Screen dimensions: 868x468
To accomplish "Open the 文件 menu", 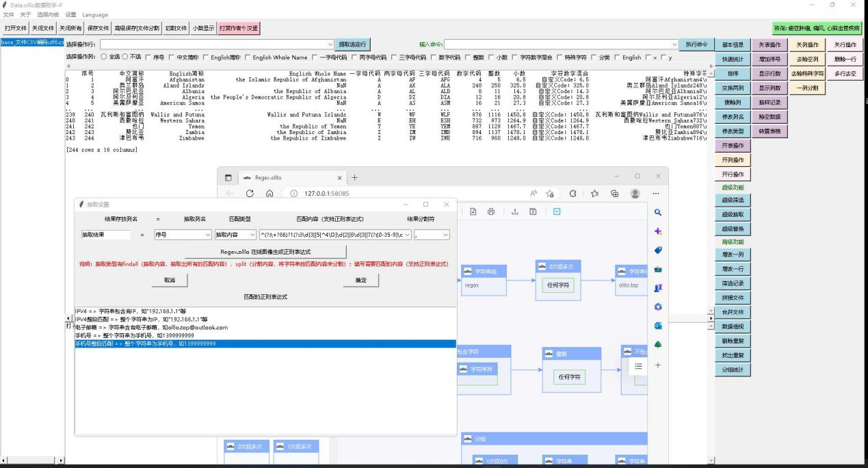I will point(8,14).
